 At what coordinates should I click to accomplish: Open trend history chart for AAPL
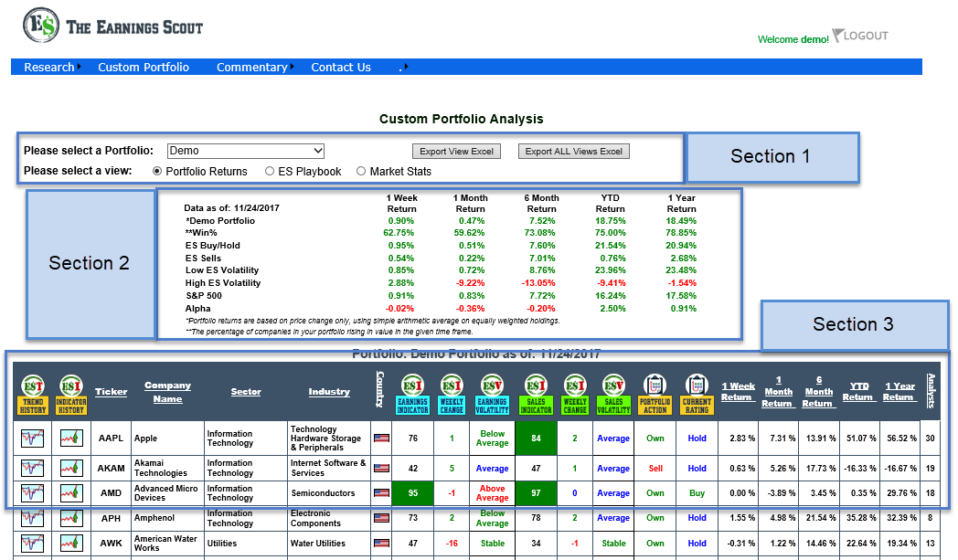click(x=32, y=438)
